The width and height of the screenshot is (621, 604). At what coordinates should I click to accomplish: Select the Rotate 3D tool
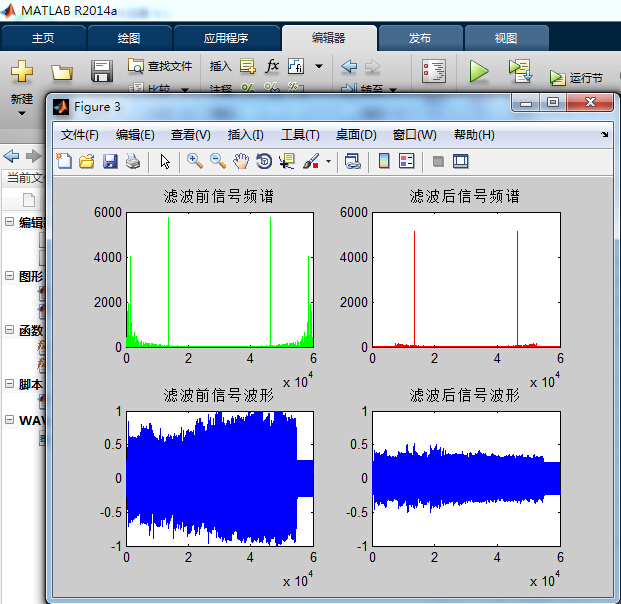[264, 161]
